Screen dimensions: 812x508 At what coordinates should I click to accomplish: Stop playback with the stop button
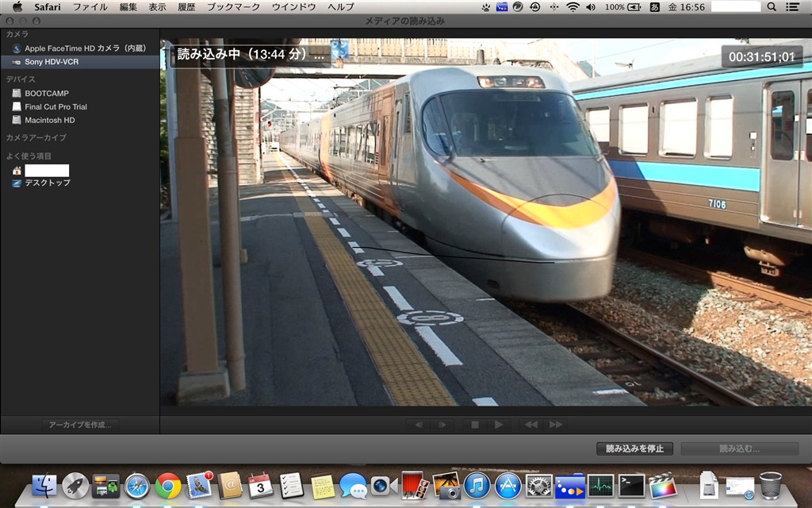(474, 425)
